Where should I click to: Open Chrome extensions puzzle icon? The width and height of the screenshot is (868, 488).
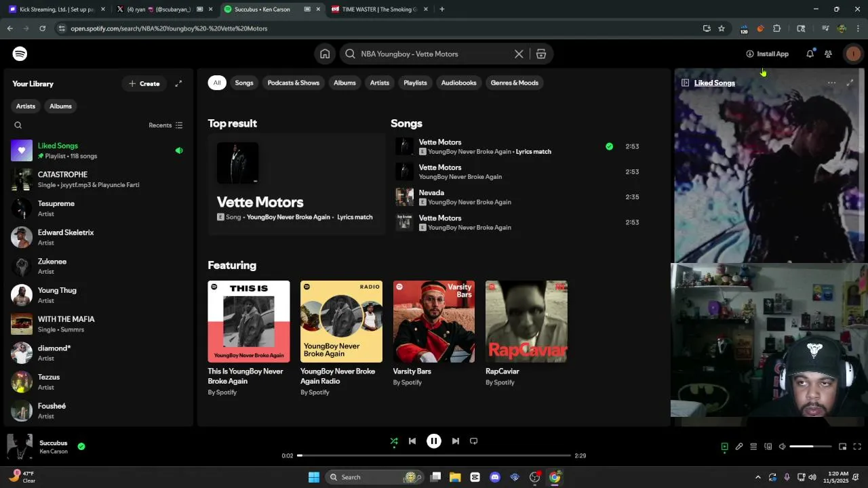[x=777, y=28]
